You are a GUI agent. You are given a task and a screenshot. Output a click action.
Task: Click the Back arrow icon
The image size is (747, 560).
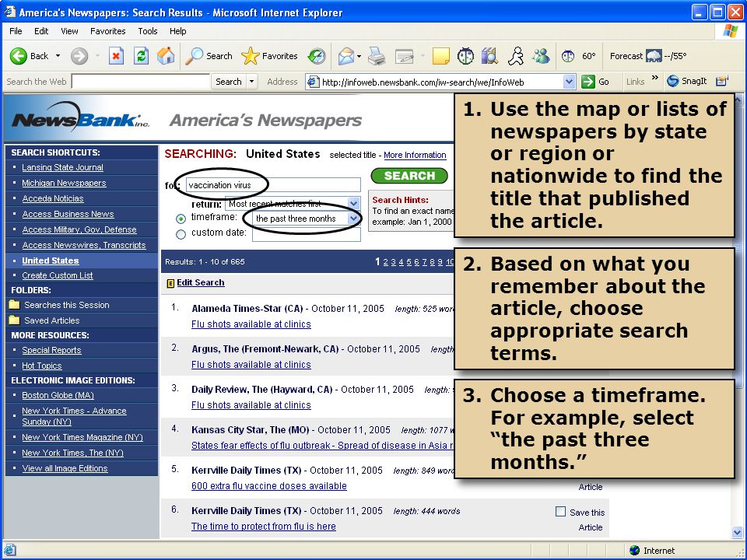[x=19, y=56]
